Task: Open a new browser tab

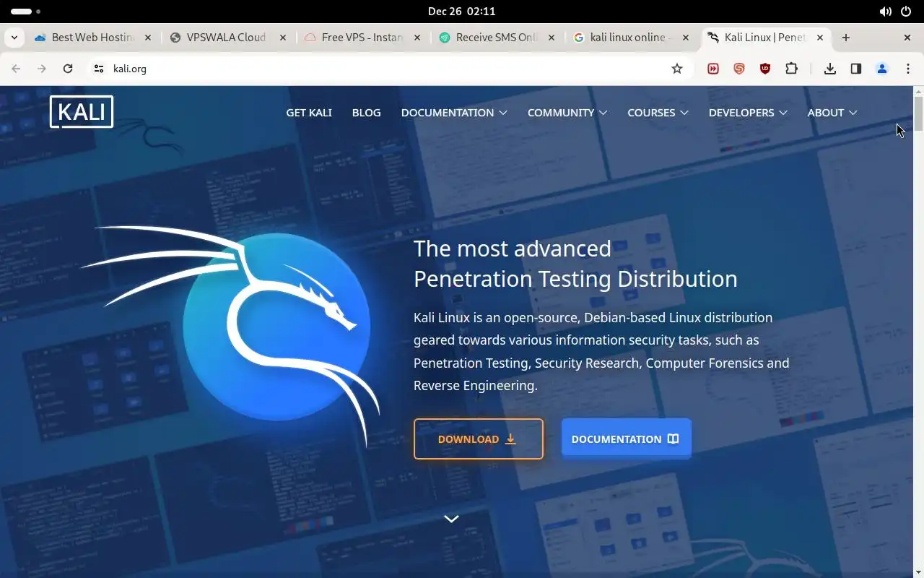Action: (846, 38)
